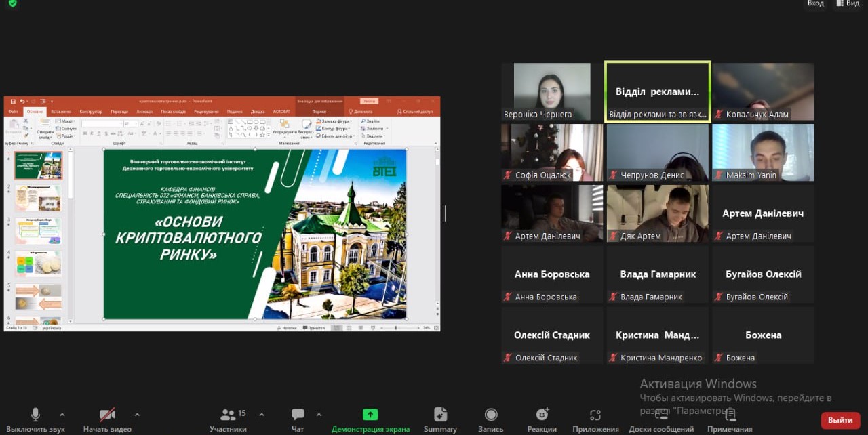Select Вероніка Чернега's video tile
The image size is (868, 435).
click(x=552, y=91)
